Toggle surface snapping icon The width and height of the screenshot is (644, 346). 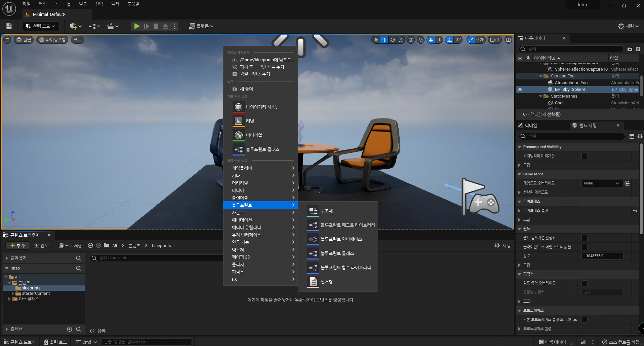pyautogui.click(x=420, y=40)
